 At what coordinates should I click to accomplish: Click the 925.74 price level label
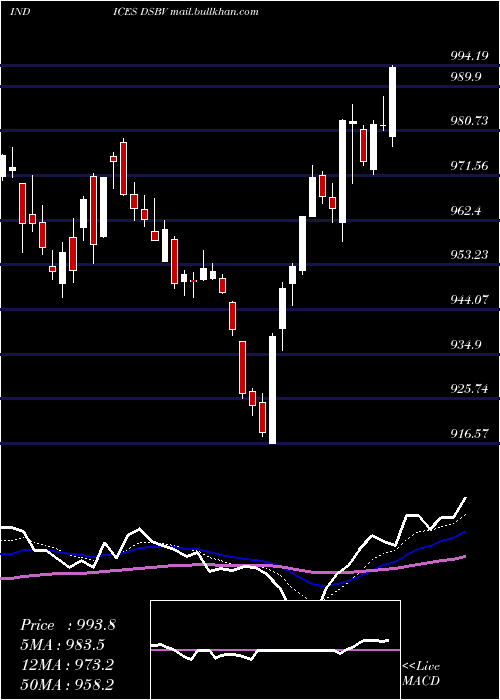pyautogui.click(x=469, y=388)
